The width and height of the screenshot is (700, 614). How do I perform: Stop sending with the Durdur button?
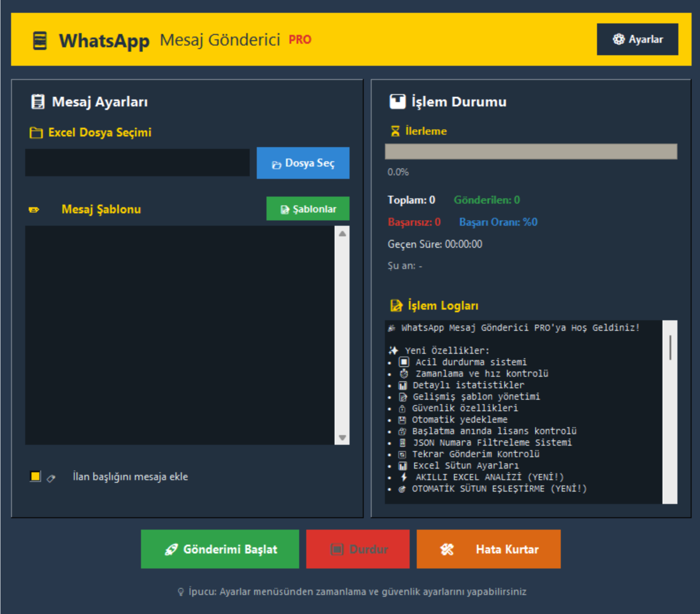(358, 549)
